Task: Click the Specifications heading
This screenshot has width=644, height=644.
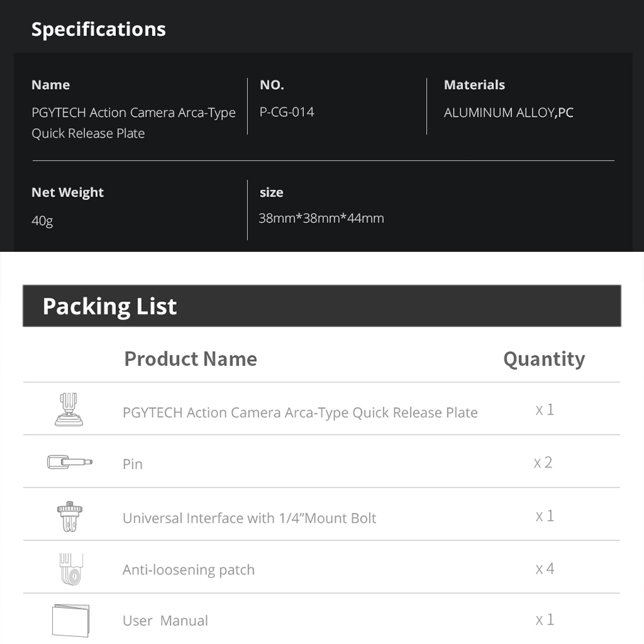Action: click(x=99, y=30)
